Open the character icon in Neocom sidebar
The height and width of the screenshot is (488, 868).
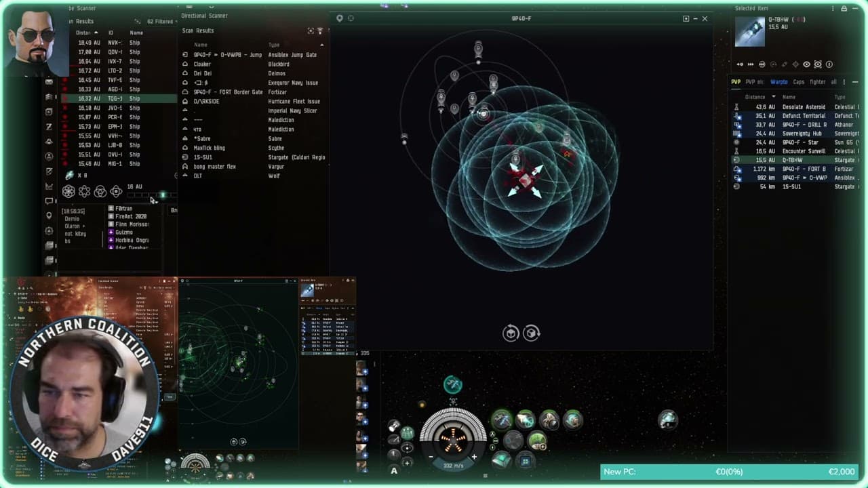49,157
